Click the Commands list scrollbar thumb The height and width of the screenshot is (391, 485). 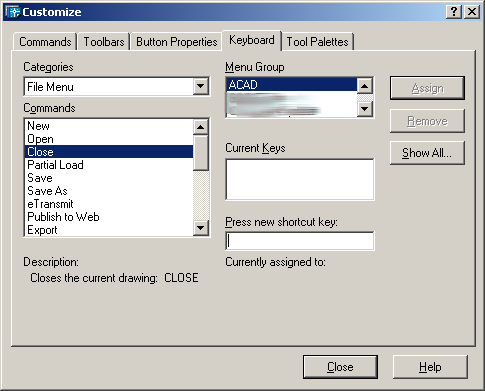[201, 153]
